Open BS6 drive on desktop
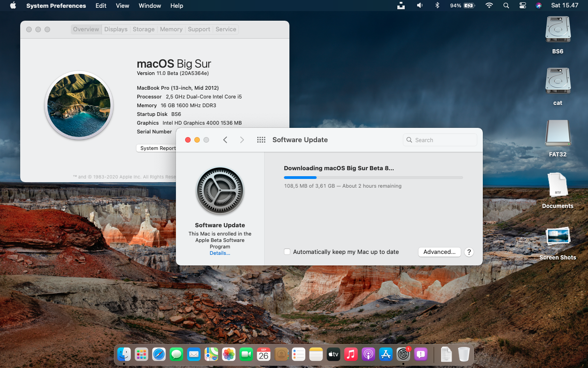 click(558, 30)
